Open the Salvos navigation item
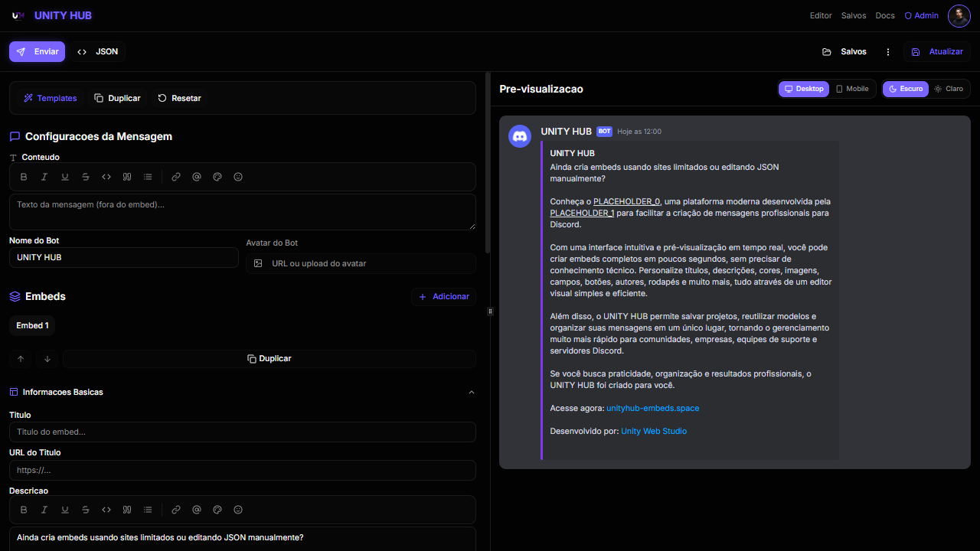This screenshot has height=551, width=980. pyautogui.click(x=854, y=15)
